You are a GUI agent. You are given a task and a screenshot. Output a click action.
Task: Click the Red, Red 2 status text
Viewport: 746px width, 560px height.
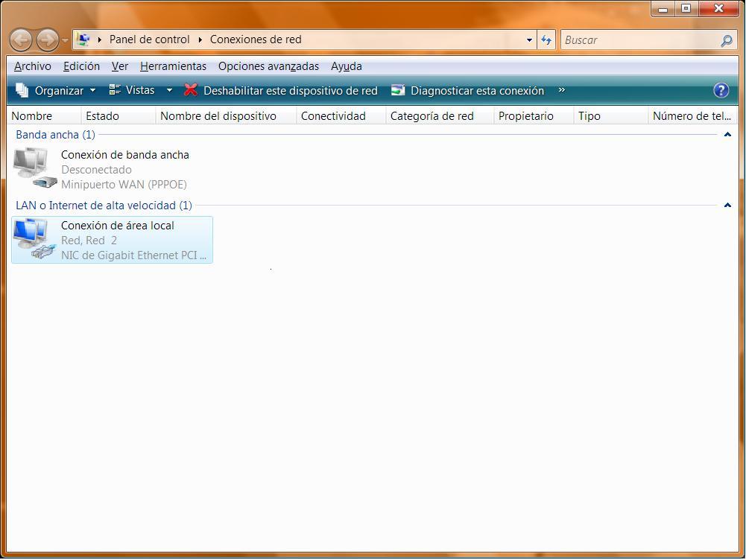(x=89, y=241)
